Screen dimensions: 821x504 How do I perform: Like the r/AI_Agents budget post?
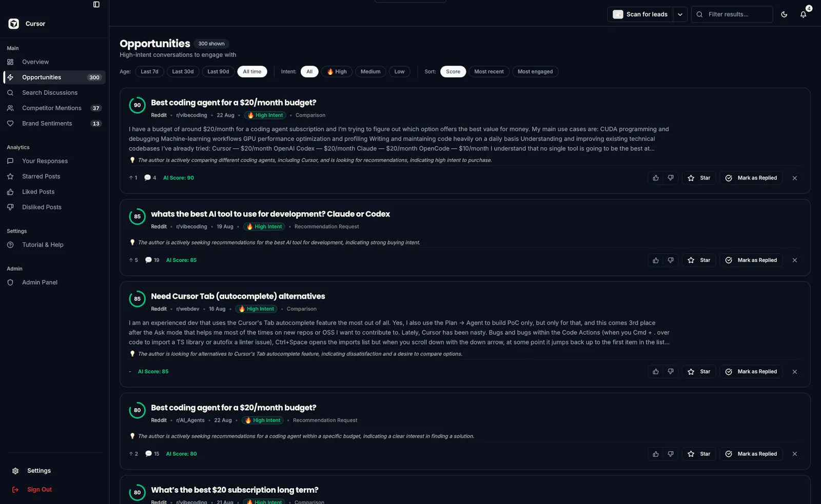656,454
